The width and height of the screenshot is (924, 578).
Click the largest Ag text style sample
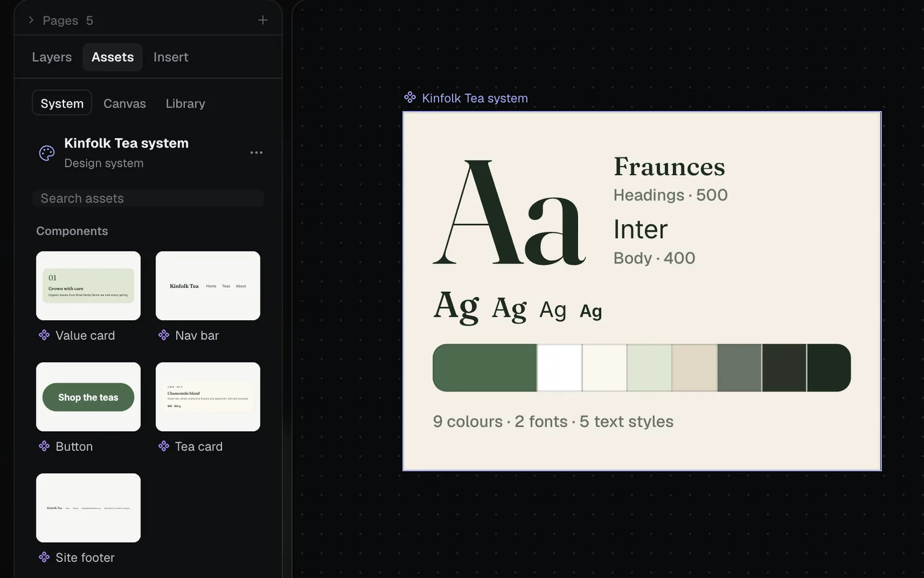pos(456,307)
